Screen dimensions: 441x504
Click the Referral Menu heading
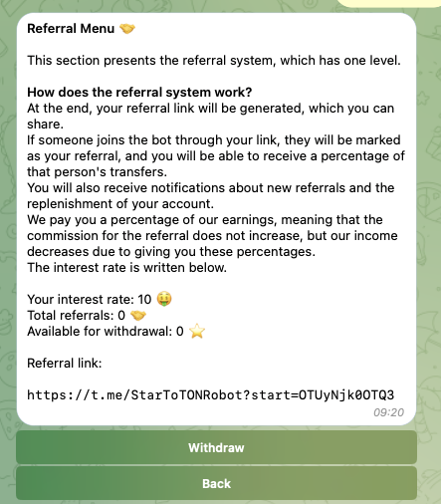[x=71, y=29]
